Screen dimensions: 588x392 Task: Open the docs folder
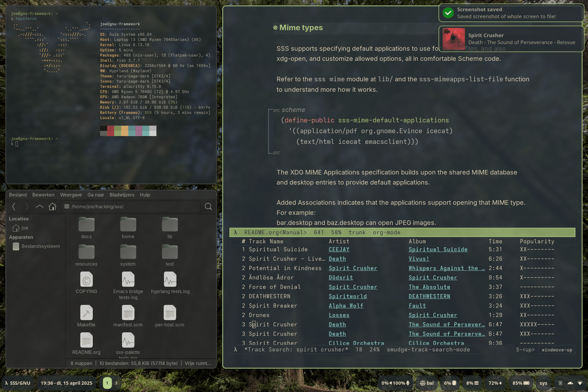(x=86, y=228)
